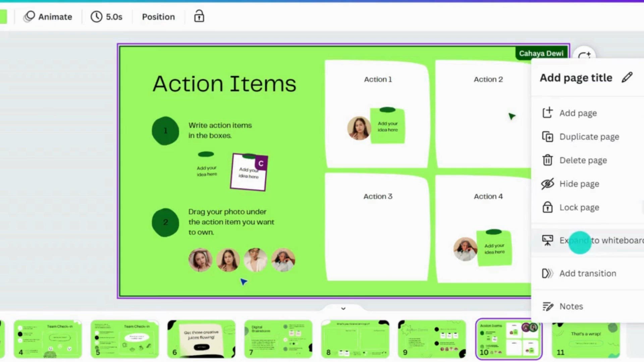Click the first round profile photo in the row
644x362 pixels.
point(200,260)
